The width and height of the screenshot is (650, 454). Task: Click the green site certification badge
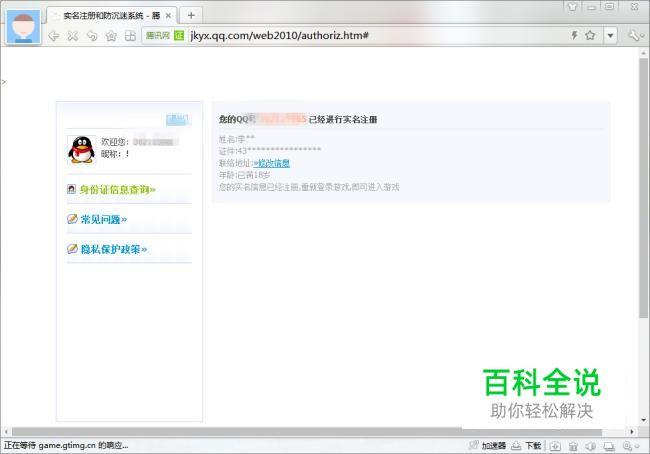pyautogui.click(x=179, y=36)
